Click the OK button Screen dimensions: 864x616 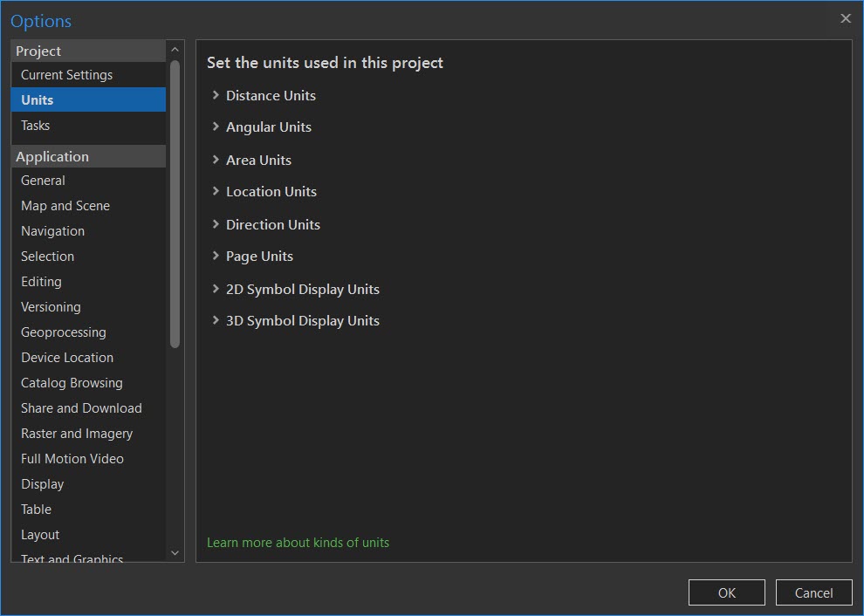(x=726, y=592)
